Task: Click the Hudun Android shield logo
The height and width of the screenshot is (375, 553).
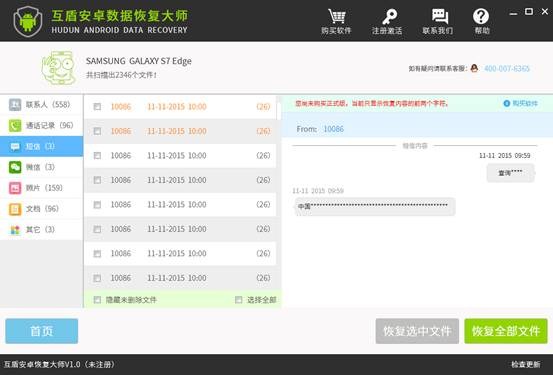Action: [28, 21]
